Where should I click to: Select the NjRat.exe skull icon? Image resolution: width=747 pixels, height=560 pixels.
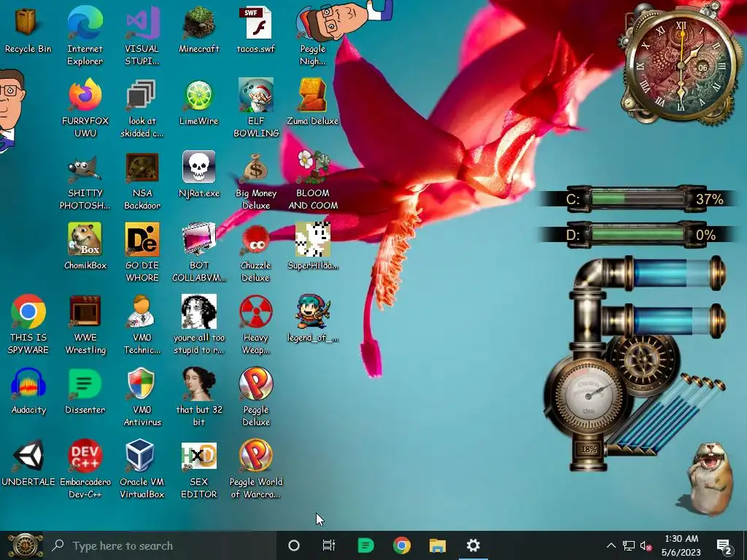[198, 174]
